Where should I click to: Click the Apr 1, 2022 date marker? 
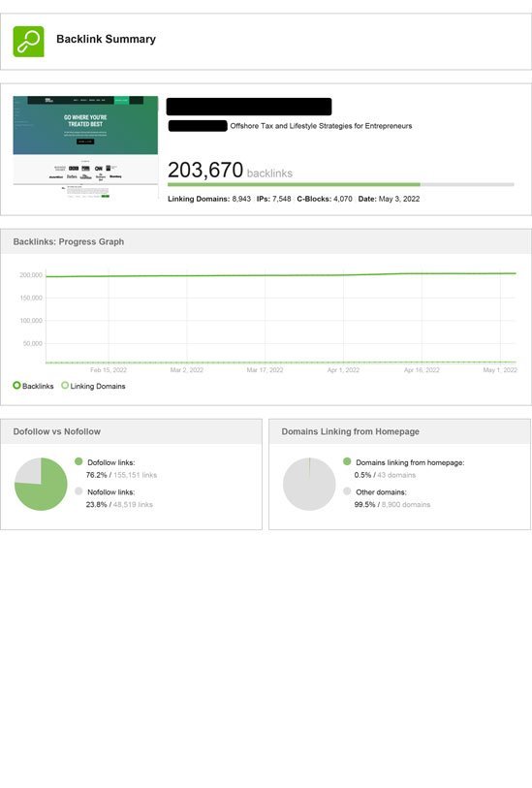pyautogui.click(x=343, y=370)
